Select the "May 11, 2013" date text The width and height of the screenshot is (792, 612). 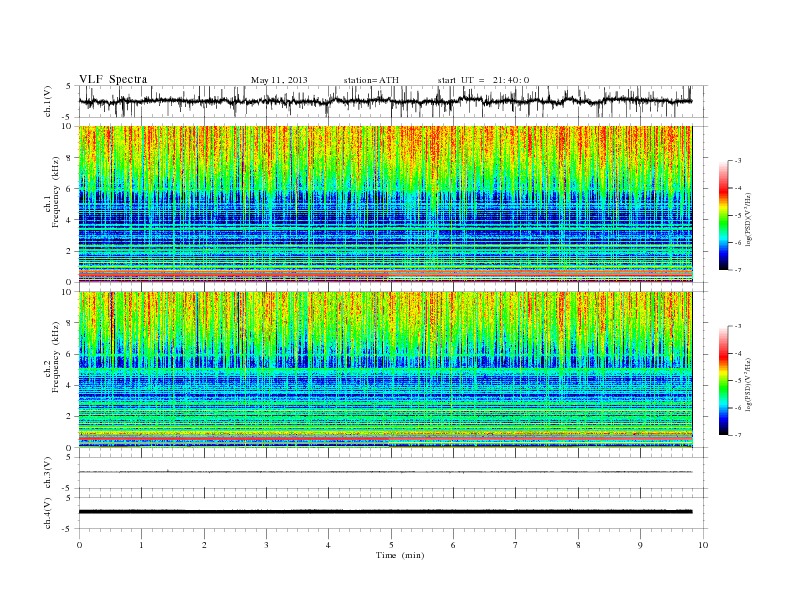coord(279,80)
